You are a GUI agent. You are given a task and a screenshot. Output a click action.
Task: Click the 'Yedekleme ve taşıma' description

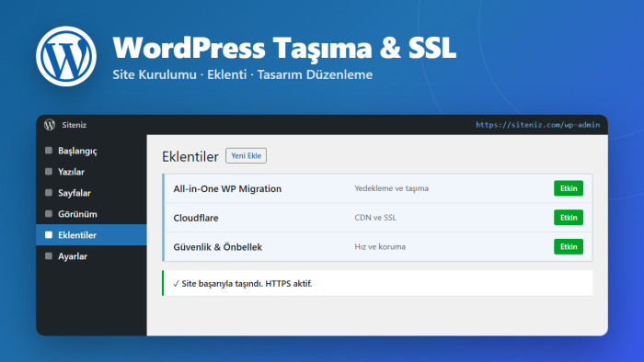391,188
